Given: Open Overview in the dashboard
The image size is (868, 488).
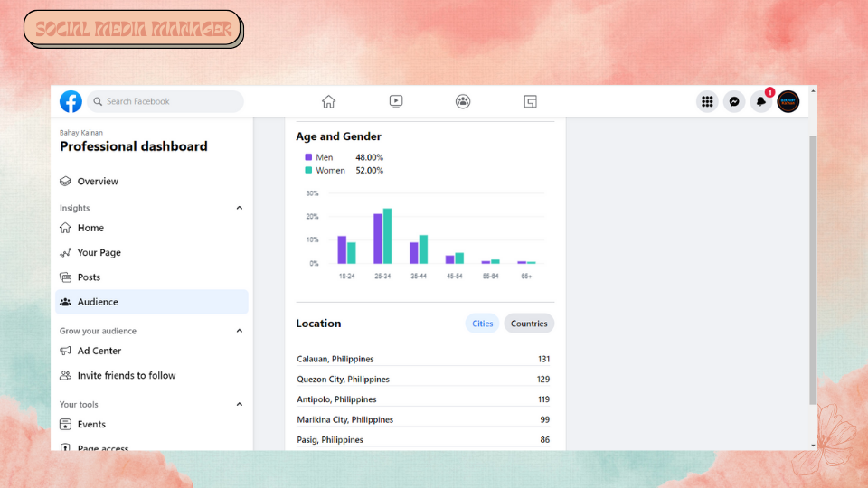Looking at the screenshot, I should click(x=152, y=181).
